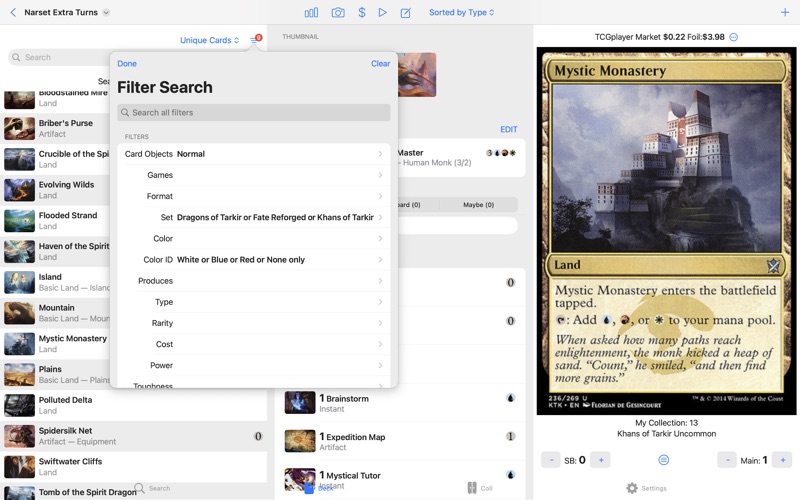Click the card Search field at left
The height and width of the screenshot is (500, 800).
coord(59,57)
